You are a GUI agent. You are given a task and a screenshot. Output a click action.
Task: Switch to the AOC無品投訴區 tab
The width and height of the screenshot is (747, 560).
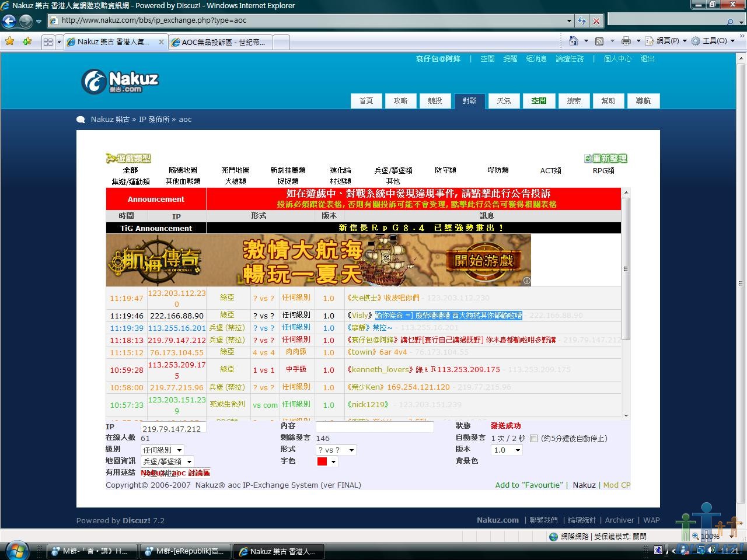221,42
